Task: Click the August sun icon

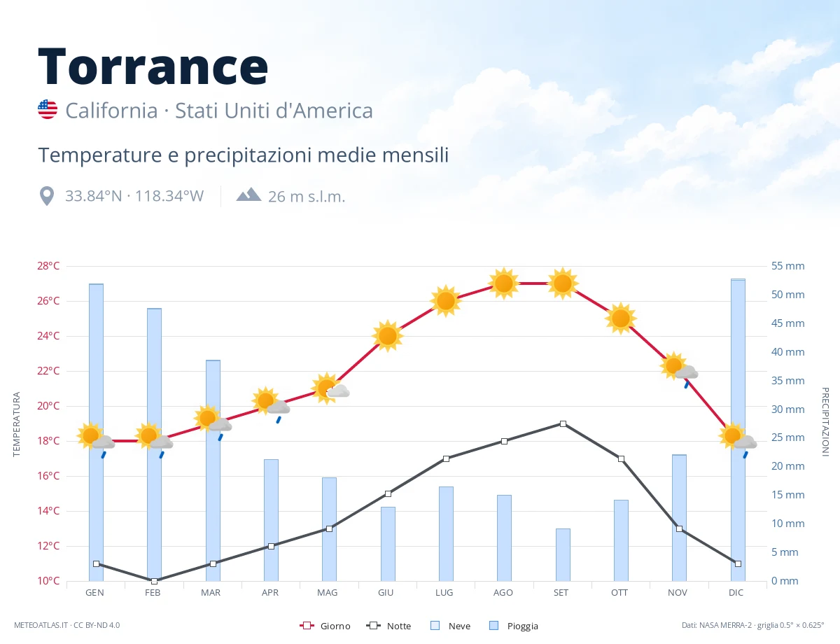Action: pyautogui.click(x=505, y=283)
